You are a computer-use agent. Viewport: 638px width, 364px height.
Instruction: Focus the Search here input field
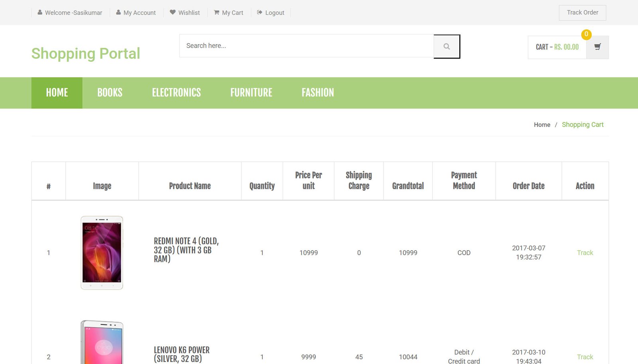click(x=307, y=46)
